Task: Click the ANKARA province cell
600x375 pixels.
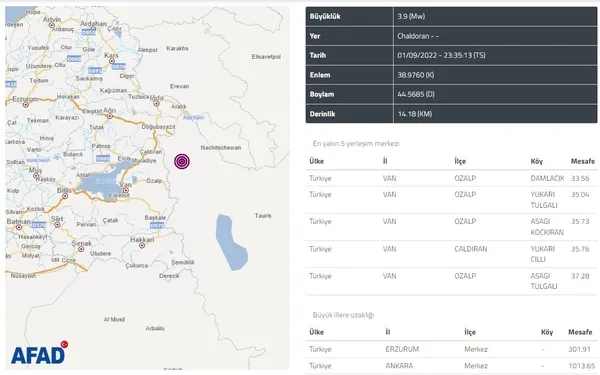Action: (399, 366)
